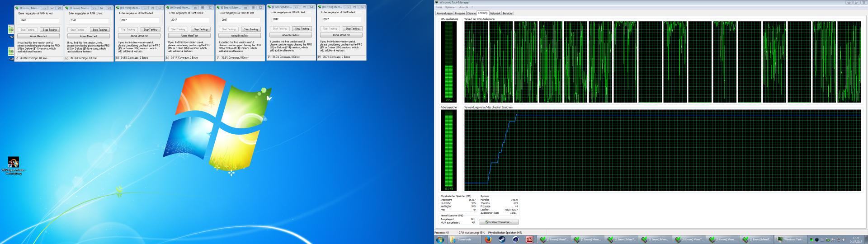This screenshot has height=244, width=868.
Task: Launch Firefox from the taskbar
Action: [x=488, y=239]
